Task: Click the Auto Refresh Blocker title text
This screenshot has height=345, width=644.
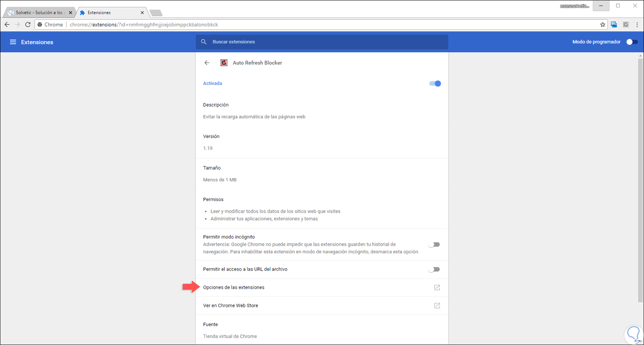Action: 257,63
